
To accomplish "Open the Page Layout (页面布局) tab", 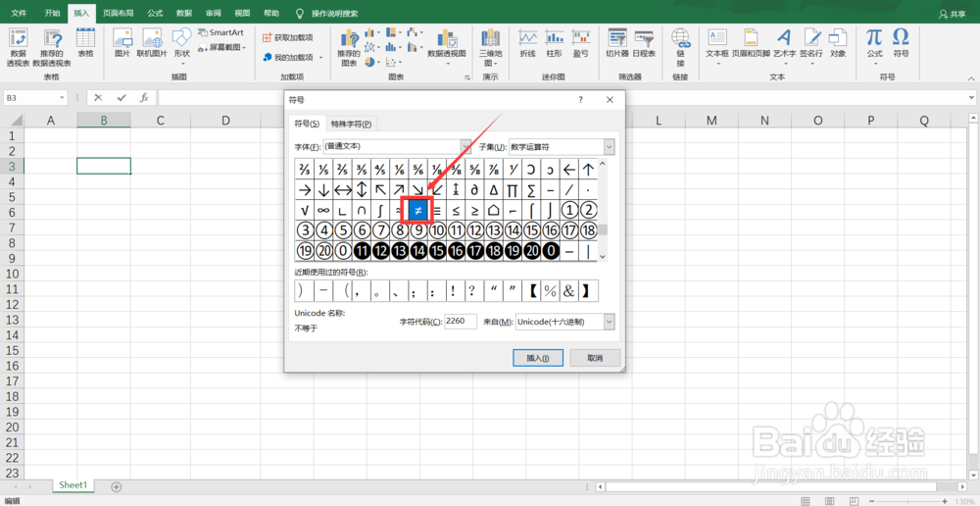I will [119, 13].
